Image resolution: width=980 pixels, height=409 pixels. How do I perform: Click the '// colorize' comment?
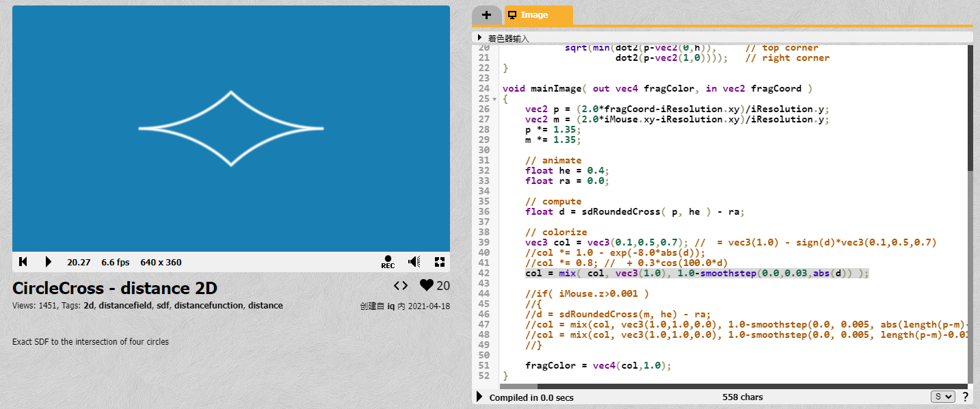(556, 232)
